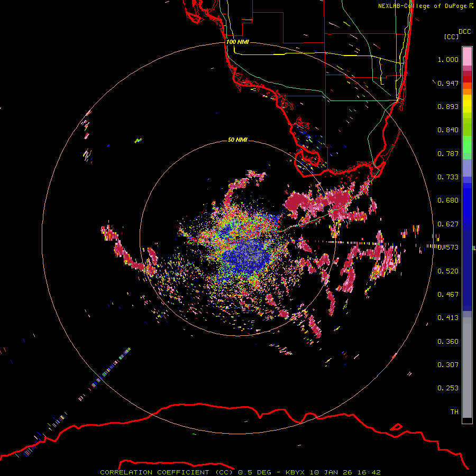
Task: Click the NEXLAB-College of DuPage credit text
Action: [426, 6]
